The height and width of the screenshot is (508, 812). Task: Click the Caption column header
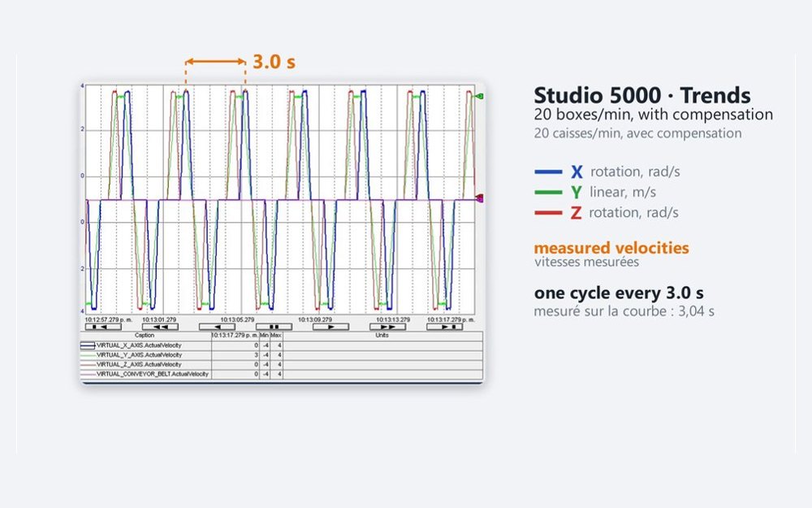(145, 336)
